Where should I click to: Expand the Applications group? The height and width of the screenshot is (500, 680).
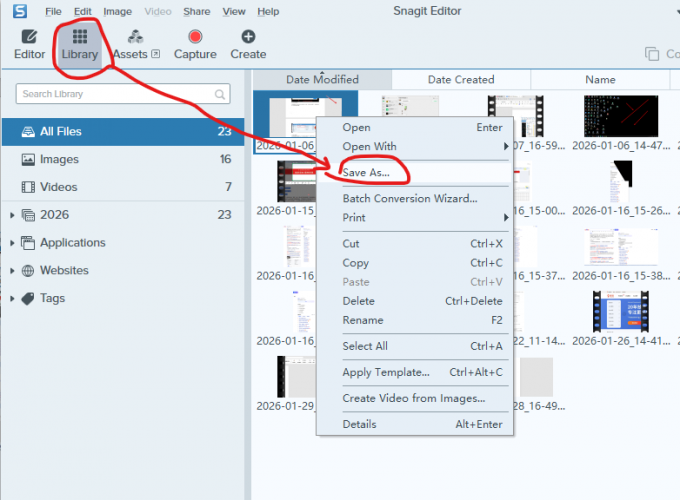[x=12, y=243]
